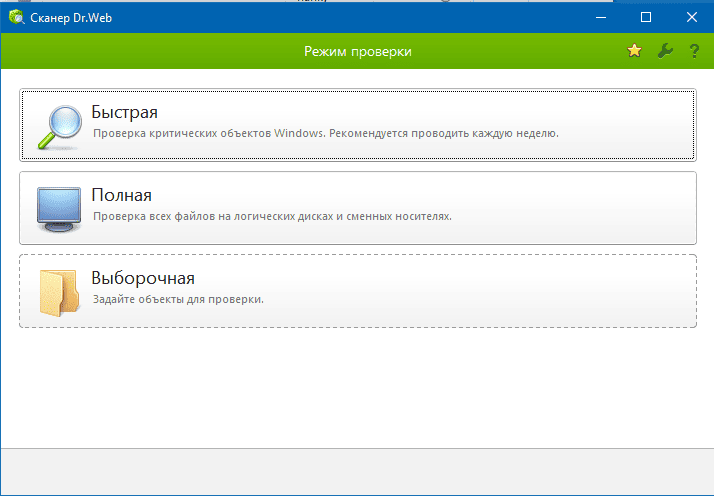Start the Полная scan mode
The height and width of the screenshot is (496, 714).
(358, 208)
